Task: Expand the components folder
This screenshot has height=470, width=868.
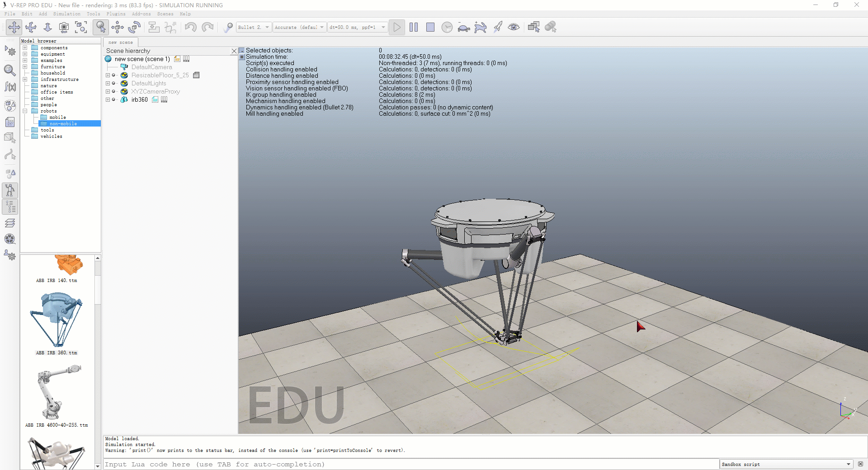Action: click(x=25, y=48)
